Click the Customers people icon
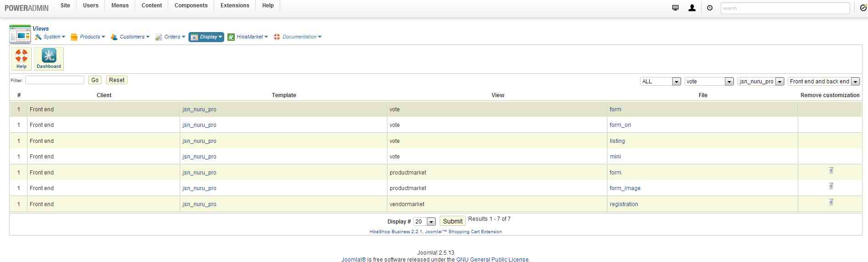The width and height of the screenshot is (868, 262). 114,37
